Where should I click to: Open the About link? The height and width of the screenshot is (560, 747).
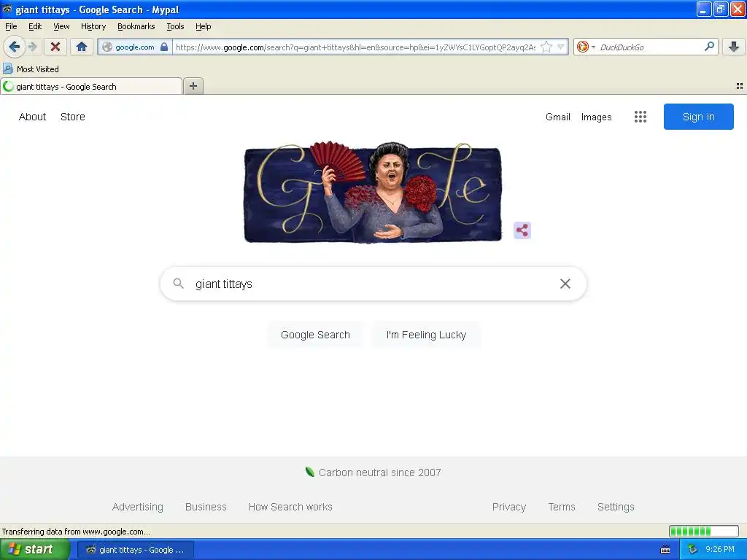tap(32, 117)
